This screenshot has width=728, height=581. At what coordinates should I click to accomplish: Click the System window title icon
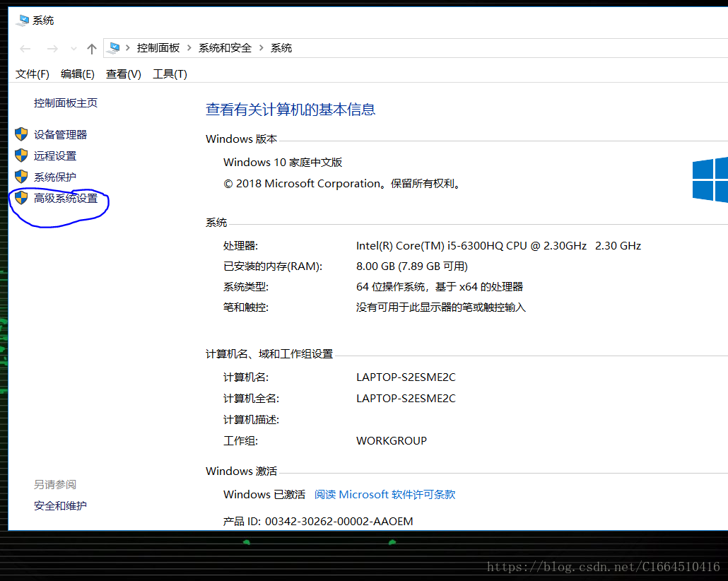point(22,20)
